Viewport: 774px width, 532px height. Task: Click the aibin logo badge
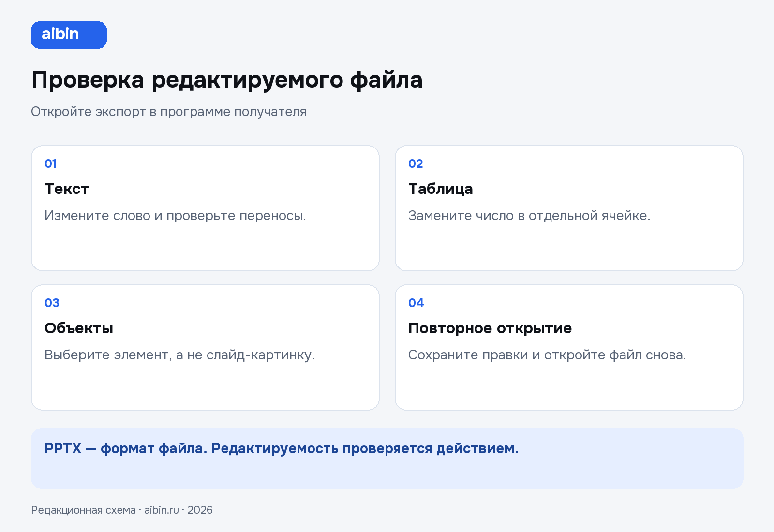pos(69,35)
